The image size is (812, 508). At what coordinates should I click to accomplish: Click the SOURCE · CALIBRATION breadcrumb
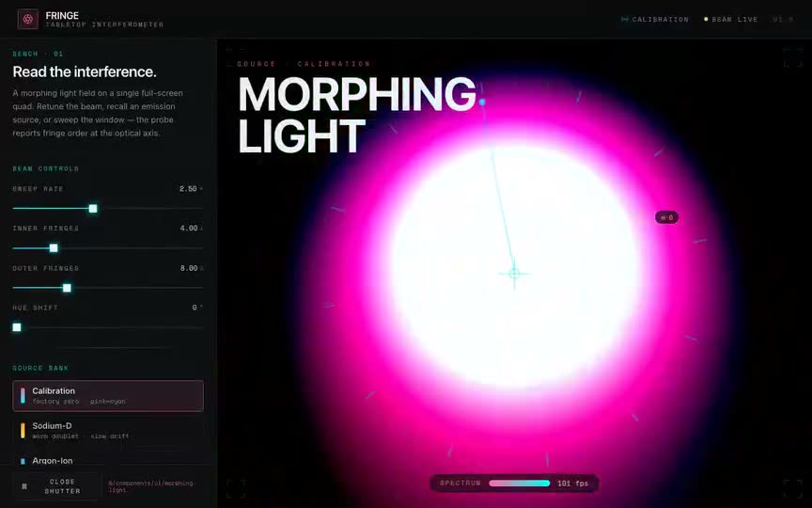[x=304, y=64]
